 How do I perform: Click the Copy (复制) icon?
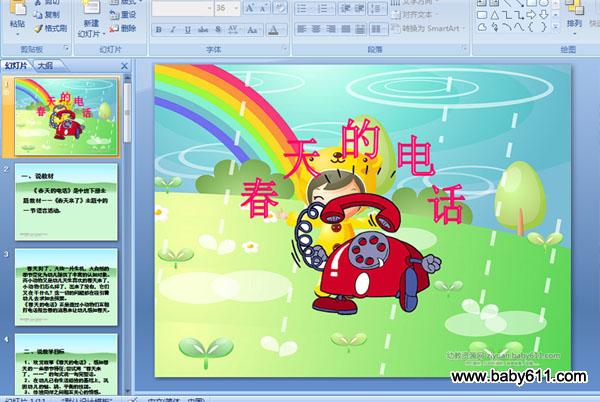click(38, 15)
